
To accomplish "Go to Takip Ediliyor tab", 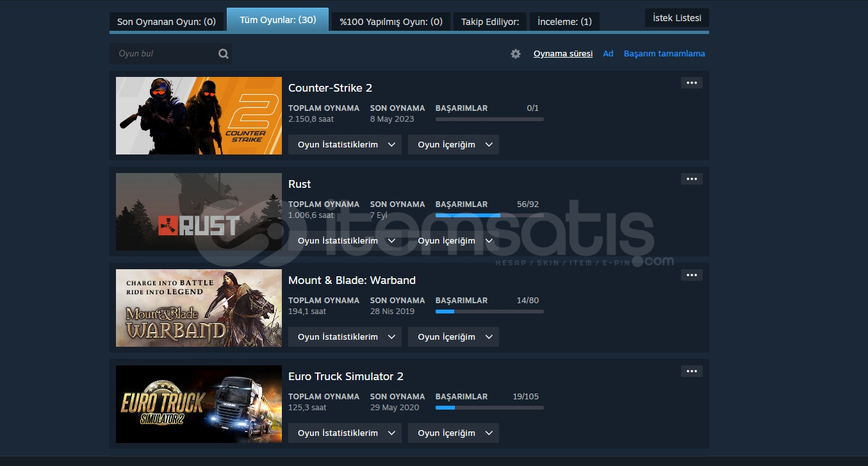I will [490, 22].
